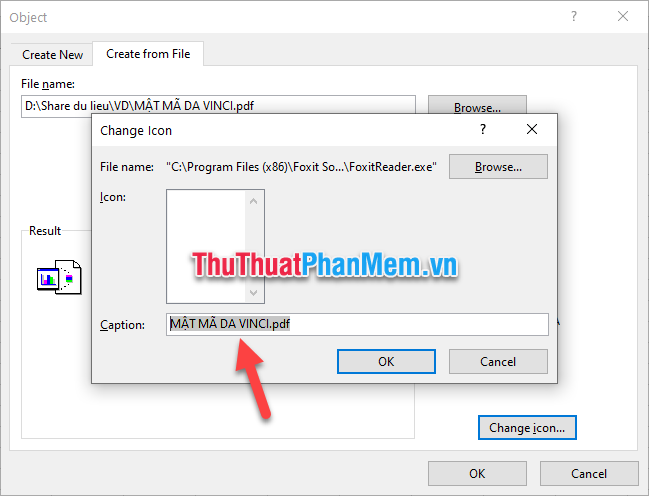The image size is (649, 496).
Task: Click the help question mark in Object dialog
Action: 574,17
